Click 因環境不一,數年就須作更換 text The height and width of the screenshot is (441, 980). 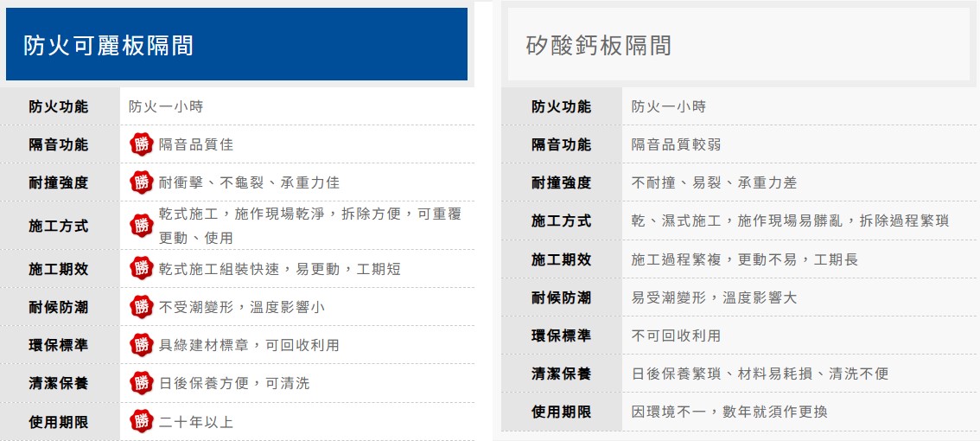click(729, 412)
